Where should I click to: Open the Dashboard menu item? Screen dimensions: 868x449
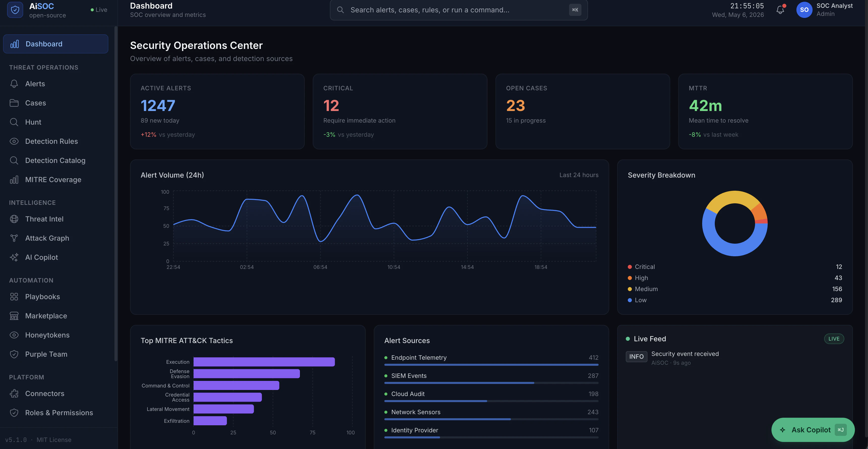tap(56, 44)
